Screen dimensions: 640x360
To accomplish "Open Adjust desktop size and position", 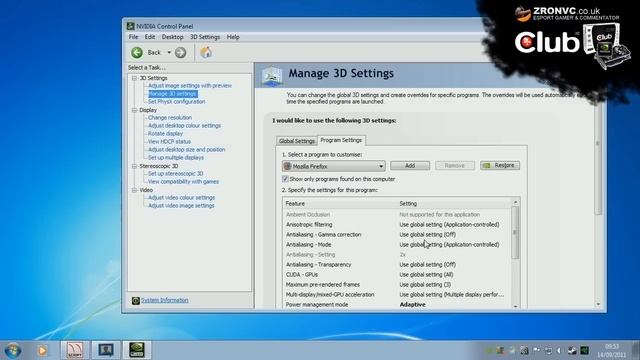I will pos(187,149).
